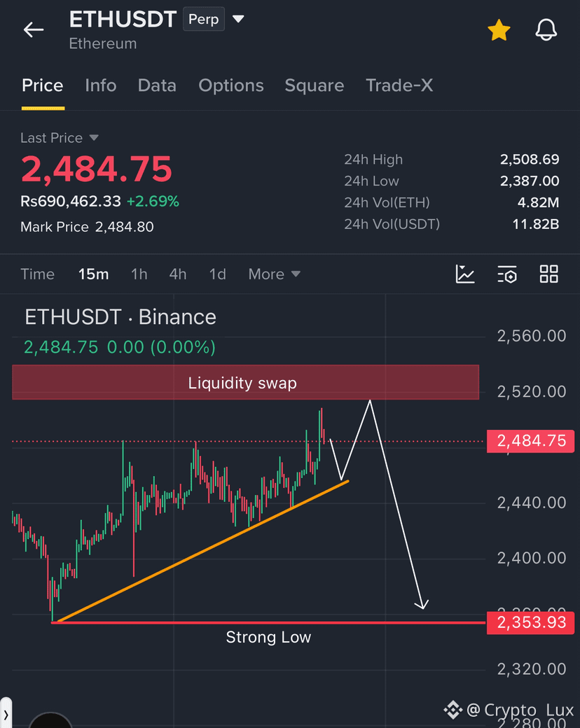Image resolution: width=580 pixels, height=728 pixels.
Task: Click the ETHUSDT pair title
Action: 123,20
